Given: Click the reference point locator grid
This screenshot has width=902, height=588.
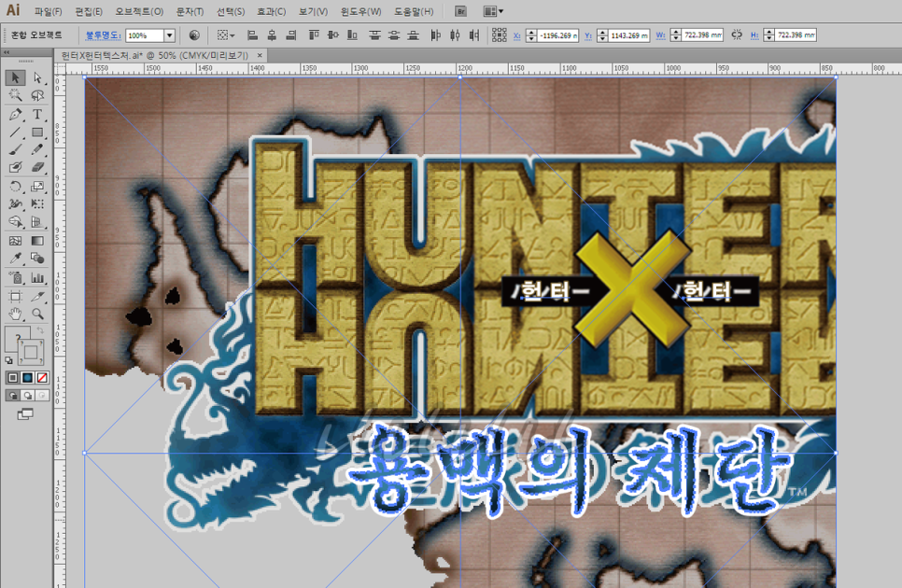Looking at the screenshot, I should click(x=499, y=35).
